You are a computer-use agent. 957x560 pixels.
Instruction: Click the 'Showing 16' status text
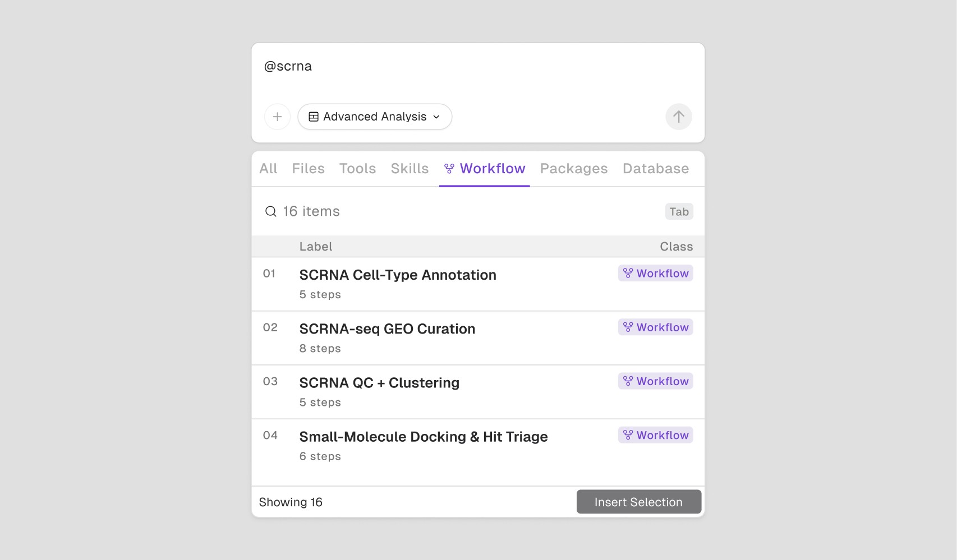pos(291,502)
